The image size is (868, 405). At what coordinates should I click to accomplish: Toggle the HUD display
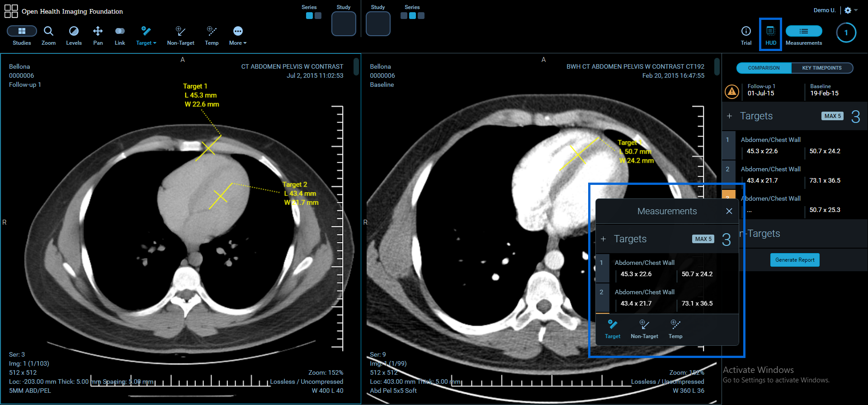pos(771,35)
